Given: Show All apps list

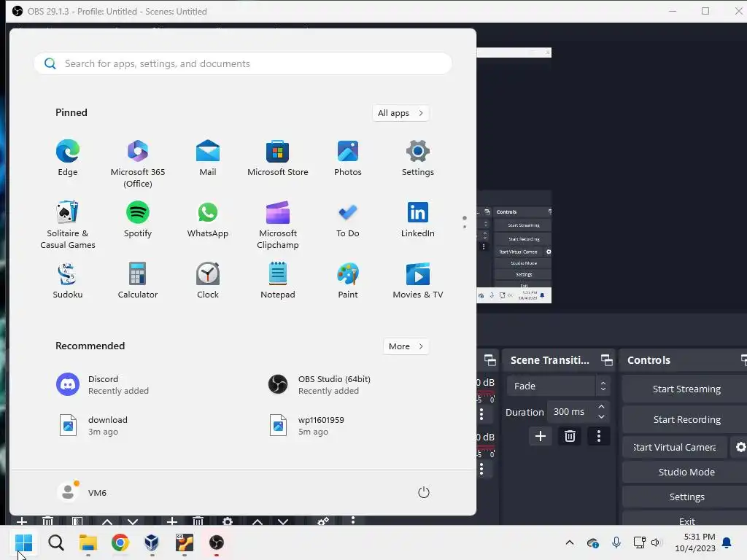Looking at the screenshot, I should 400,113.
